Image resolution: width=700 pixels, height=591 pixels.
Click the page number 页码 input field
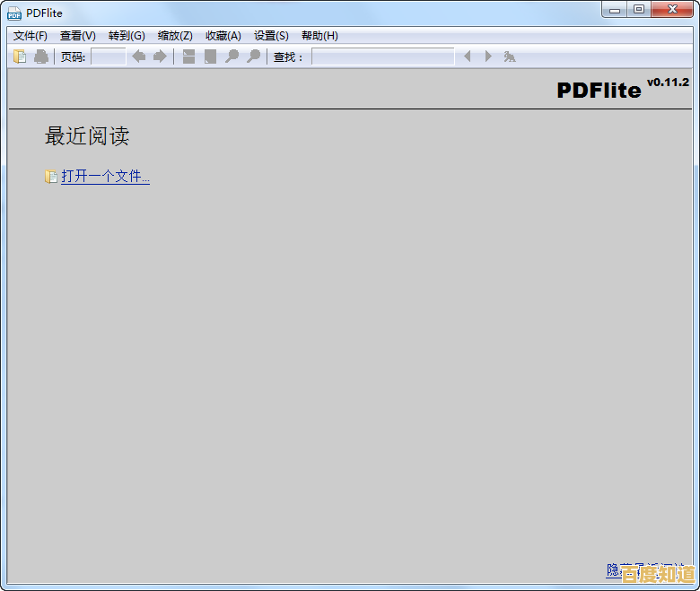coord(108,56)
